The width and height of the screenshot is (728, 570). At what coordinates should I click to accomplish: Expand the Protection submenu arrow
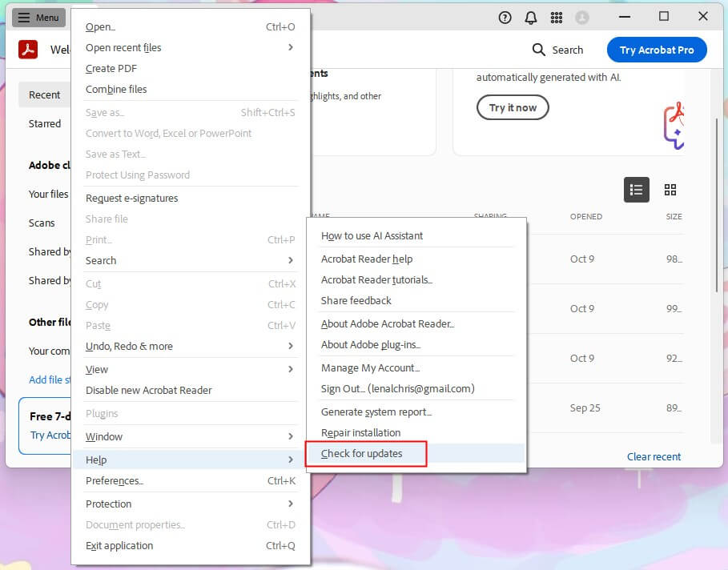pyautogui.click(x=291, y=504)
